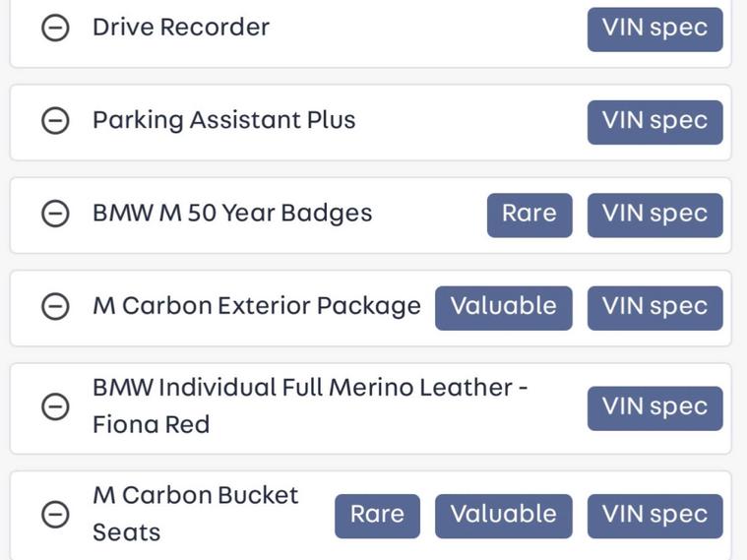Click the minus icon beside Parking Assistant Plus

point(55,120)
